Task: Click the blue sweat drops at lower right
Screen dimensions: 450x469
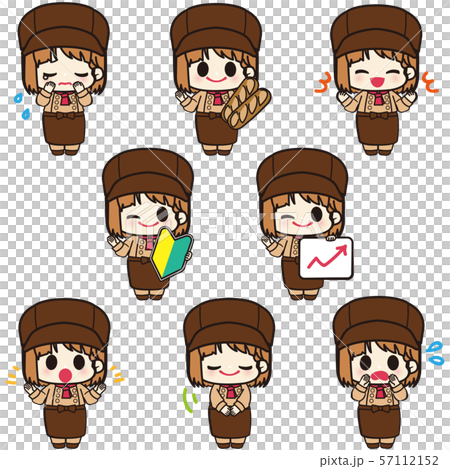Action: 435,353
